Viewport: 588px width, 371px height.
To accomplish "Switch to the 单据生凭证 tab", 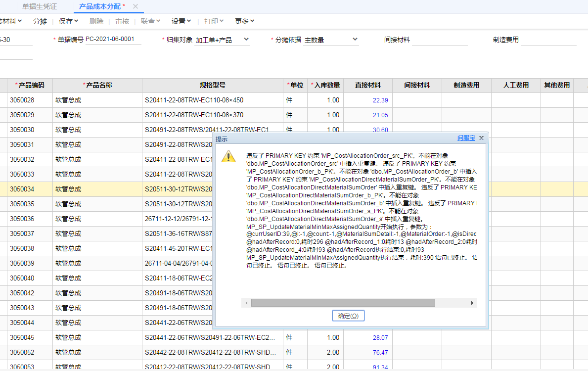I will point(40,6).
